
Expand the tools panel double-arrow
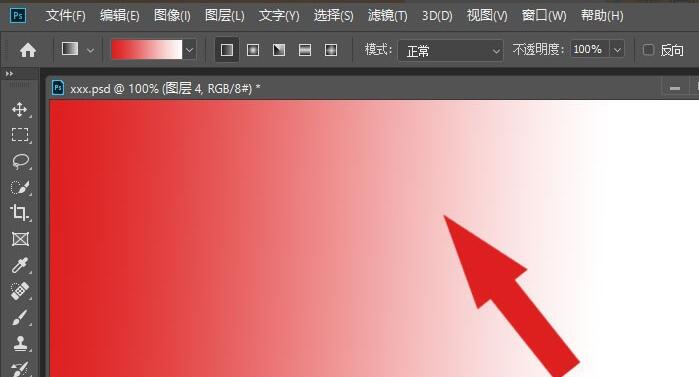click(x=9, y=74)
